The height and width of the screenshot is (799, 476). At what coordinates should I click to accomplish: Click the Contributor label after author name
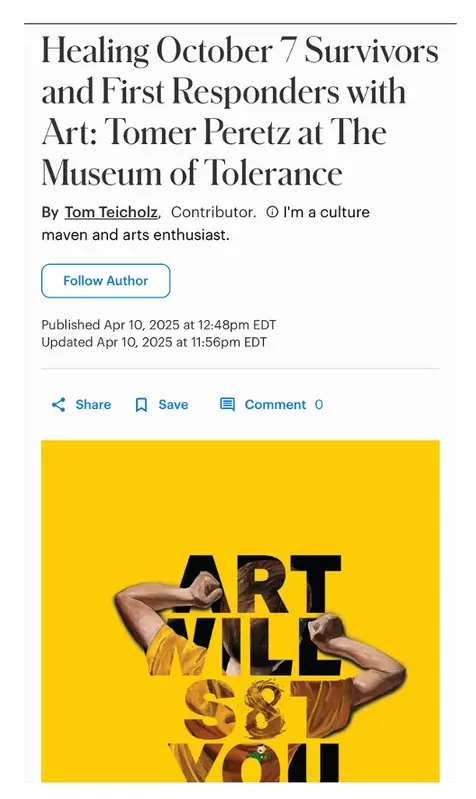click(x=214, y=212)
